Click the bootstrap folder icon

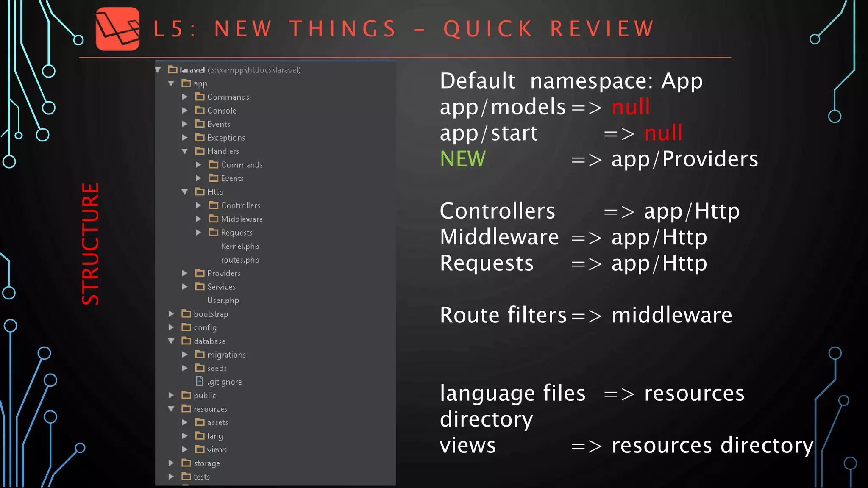(186, 313)
